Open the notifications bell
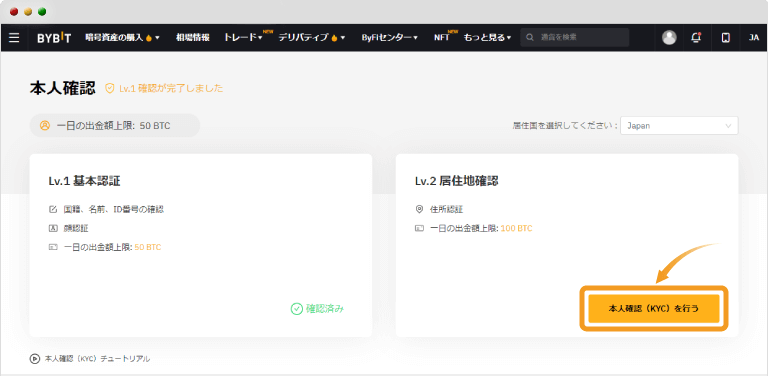This screenshot has width=768, height=376. pos(696,37)
